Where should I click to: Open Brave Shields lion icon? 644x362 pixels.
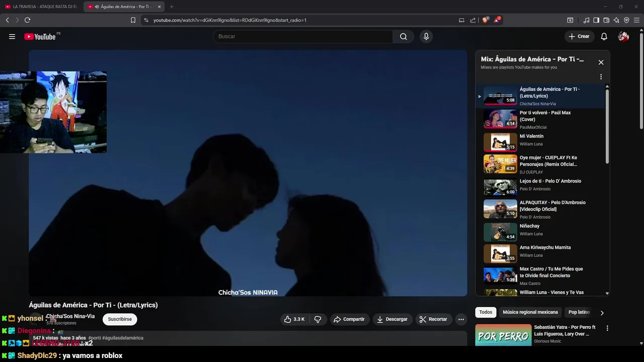click(x=486, y=20)
